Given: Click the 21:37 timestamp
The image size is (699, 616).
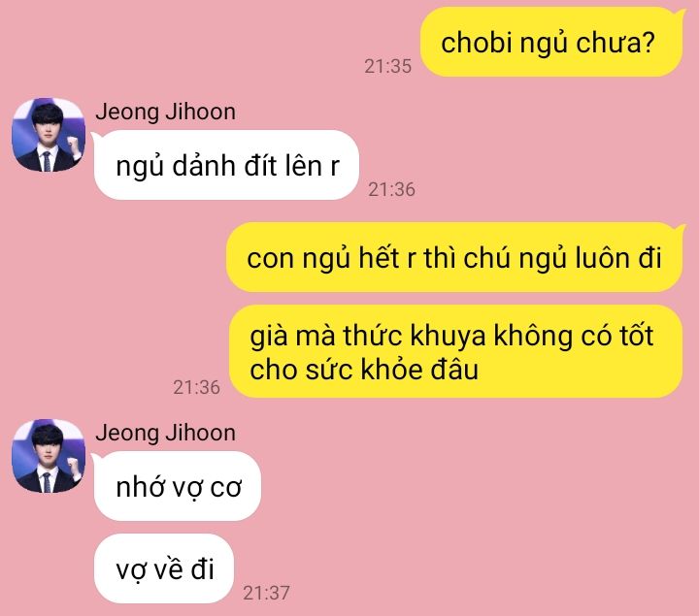Looking at the screenshot, I should (266, 593).
